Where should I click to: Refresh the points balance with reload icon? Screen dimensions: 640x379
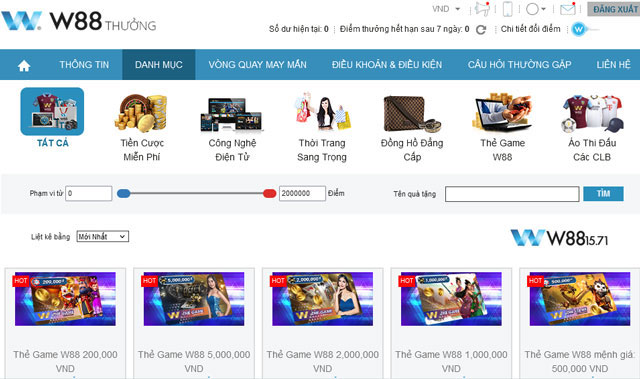pos(481,29)
